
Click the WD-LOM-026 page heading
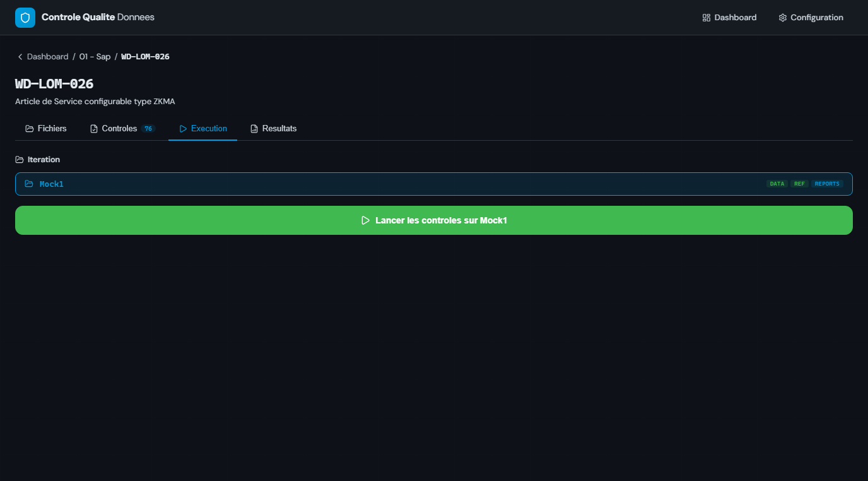(54, 84)
